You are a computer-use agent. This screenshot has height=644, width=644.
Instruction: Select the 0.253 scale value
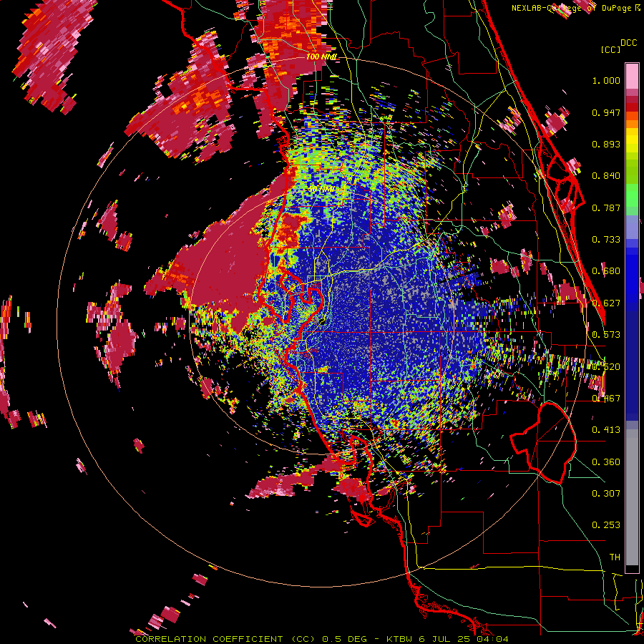606,525
